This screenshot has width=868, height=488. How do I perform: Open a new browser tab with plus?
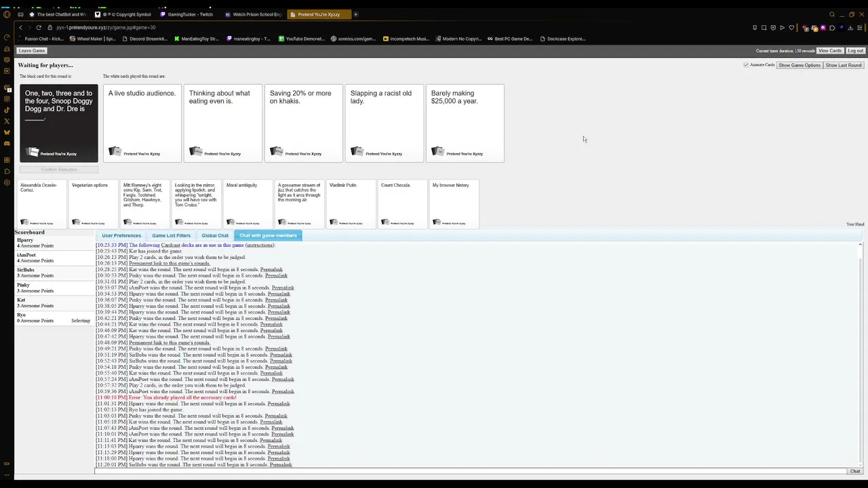(355, 14)
